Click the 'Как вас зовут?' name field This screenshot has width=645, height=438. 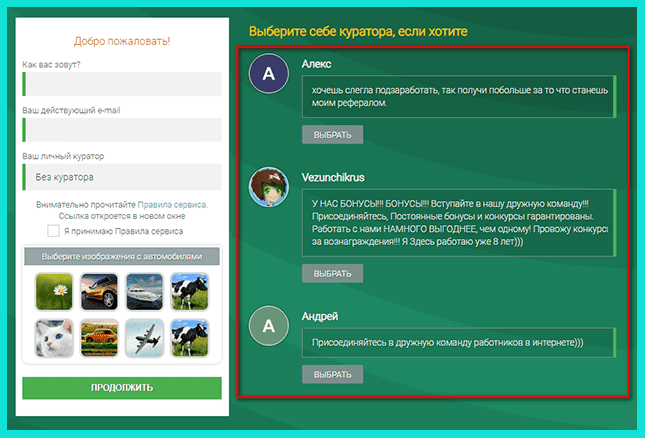click(121, 83)
